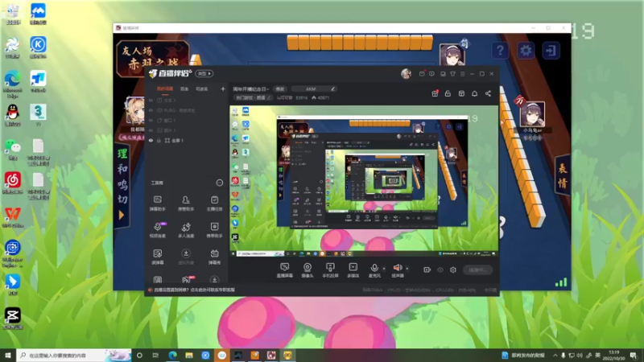Click the PK tool icon
644x362 pixels.
click(186, 280)
